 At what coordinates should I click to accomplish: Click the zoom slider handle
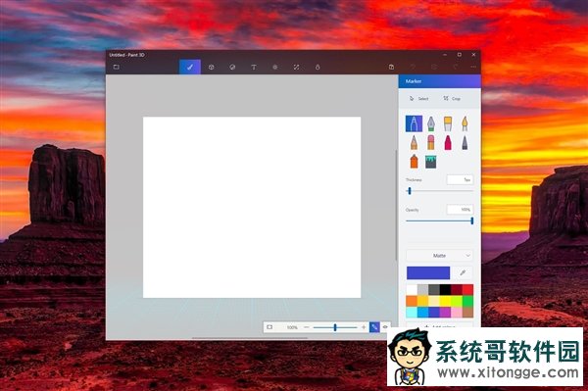pos(335,327)
